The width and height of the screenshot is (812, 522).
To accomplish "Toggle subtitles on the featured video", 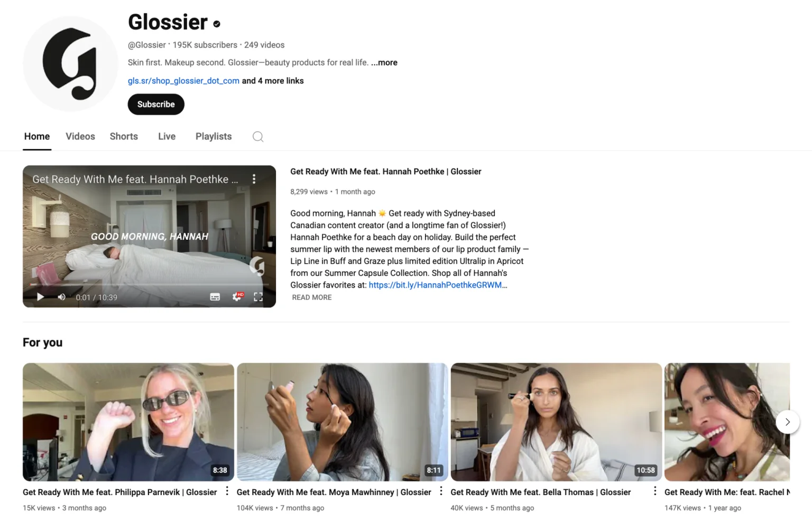I will (x=215, y=297).
